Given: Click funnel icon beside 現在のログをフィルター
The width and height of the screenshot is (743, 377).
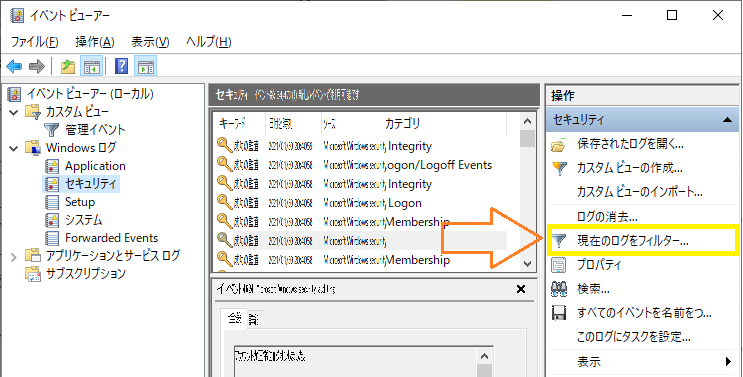Looking at the screenshot, I should [559, 241].
